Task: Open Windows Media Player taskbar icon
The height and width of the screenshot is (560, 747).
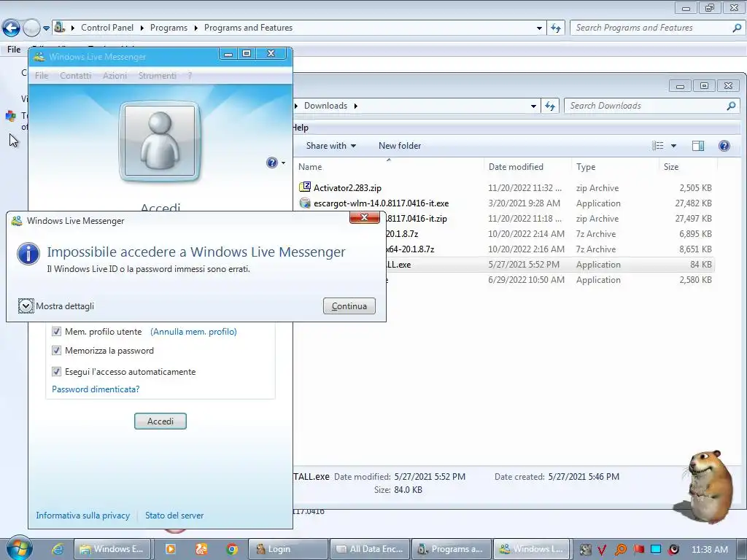Action: 170,549
